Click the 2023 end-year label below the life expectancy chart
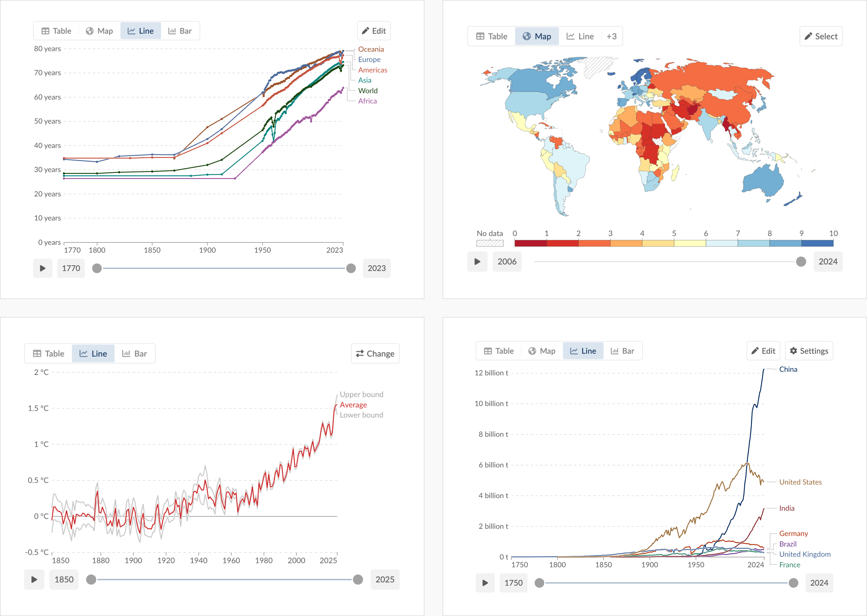867x616 pixels. (x=377, y=268)
